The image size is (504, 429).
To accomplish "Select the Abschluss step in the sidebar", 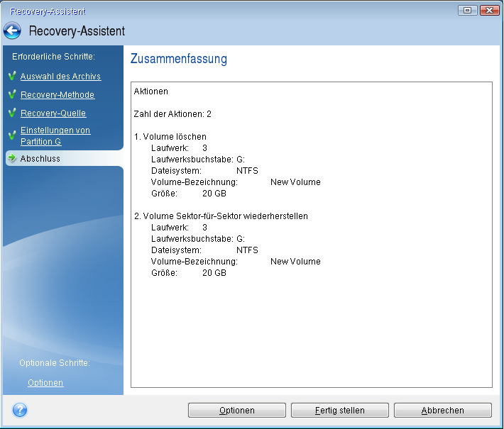I will pyautogui.click(x=40, y=159).
